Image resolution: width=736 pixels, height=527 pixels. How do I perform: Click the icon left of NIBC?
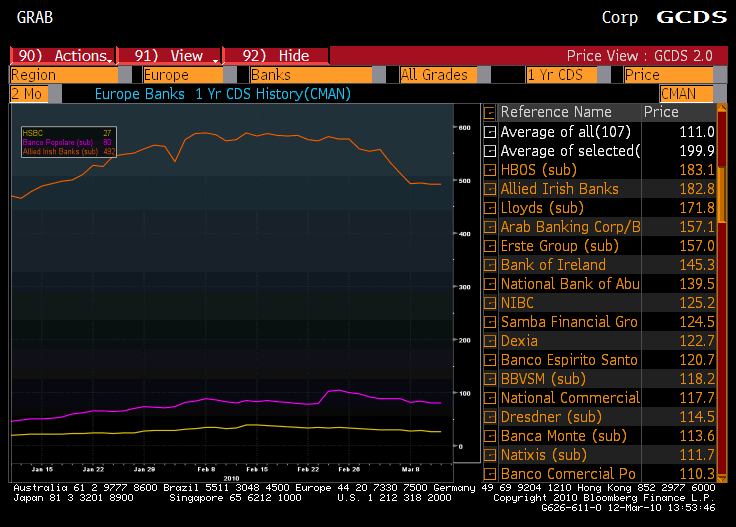490,303
